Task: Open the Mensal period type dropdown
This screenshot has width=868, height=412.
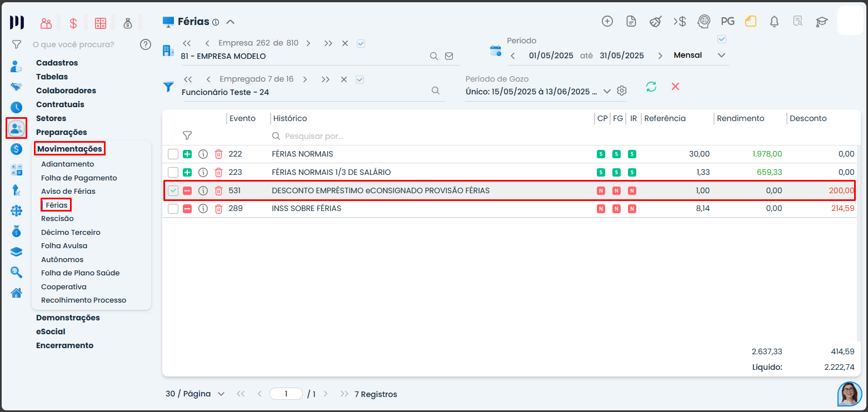Action: [x=721, y=56]
